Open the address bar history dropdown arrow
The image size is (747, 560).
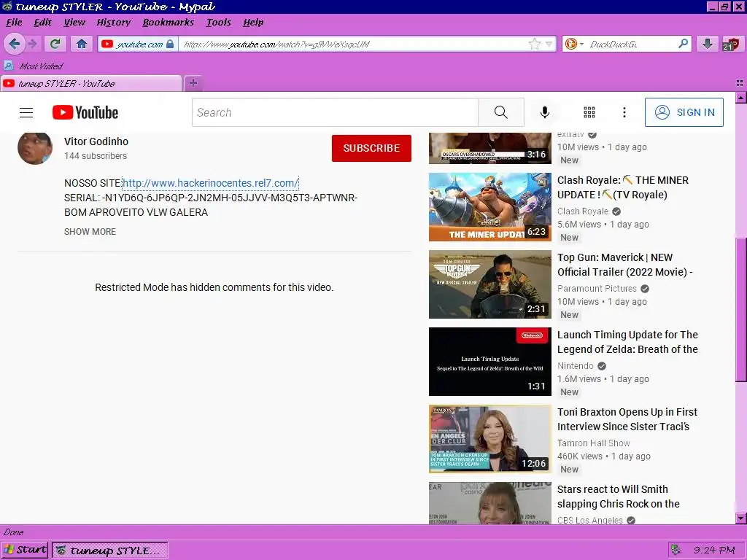pyautogui.click(x=549, y=44)
